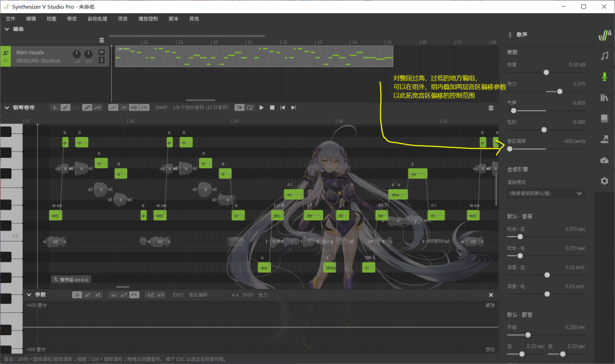Click the 响度 loudness slider handle
This screenshot has height=364, width=615.
[x=546, y=73]
